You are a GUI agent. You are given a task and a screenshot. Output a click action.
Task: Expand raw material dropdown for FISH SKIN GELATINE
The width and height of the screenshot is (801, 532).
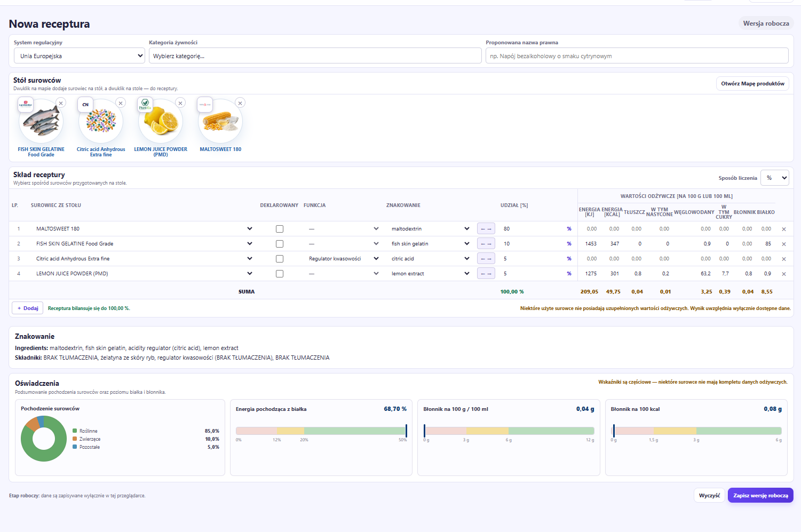[x=144, y=244]
